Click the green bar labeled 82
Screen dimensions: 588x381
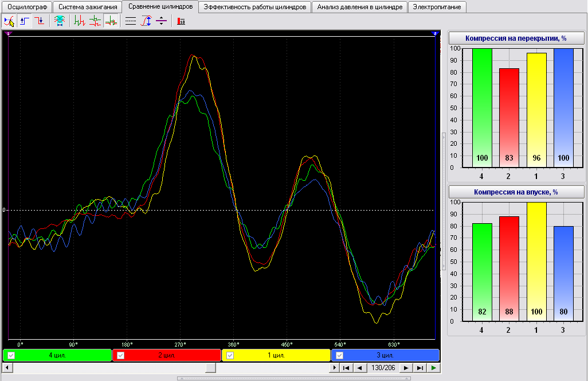pos(482,272)
